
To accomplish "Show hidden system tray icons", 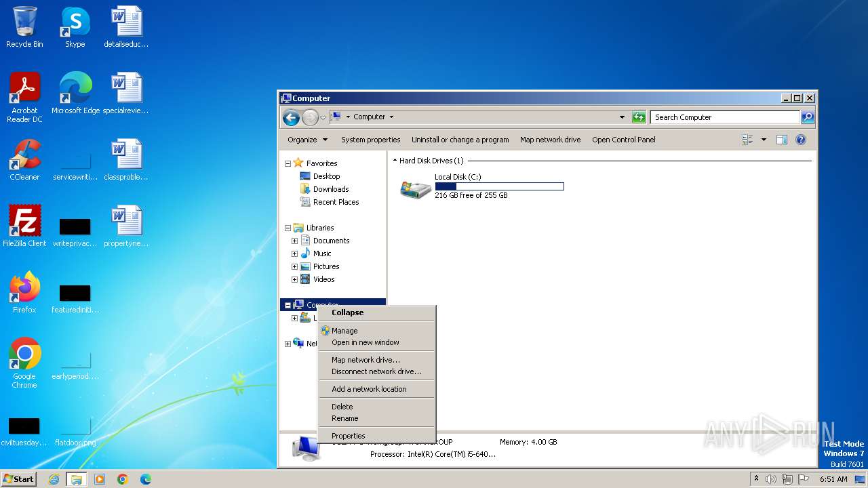I will coord(756,479).
